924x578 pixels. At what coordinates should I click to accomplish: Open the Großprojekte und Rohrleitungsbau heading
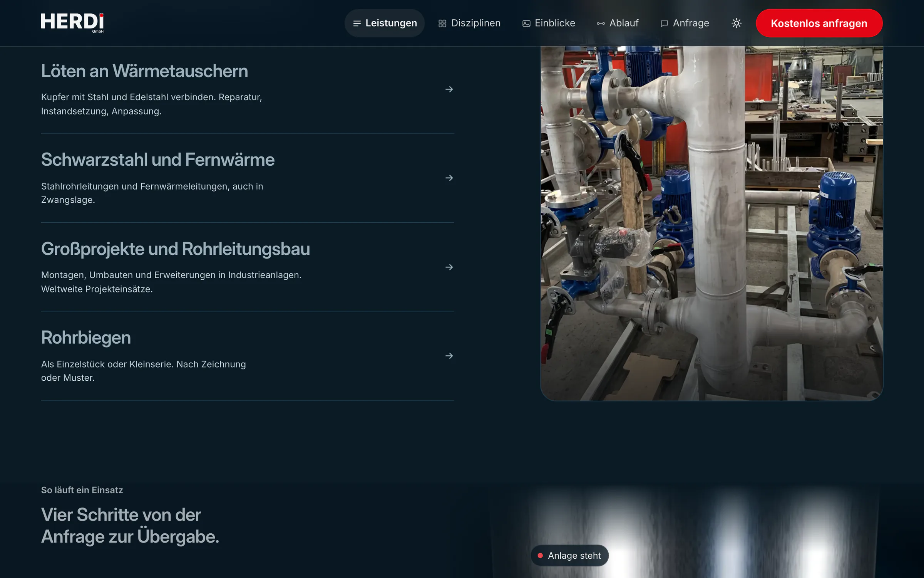(x=176, y=249)
